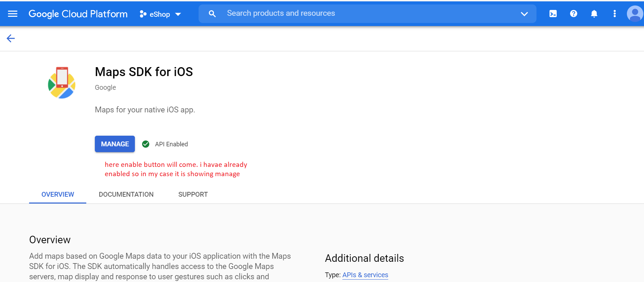This screenshot has height=282, width=644.
Task: Follow the APIs & services link
Action: [x=365, y=275]
